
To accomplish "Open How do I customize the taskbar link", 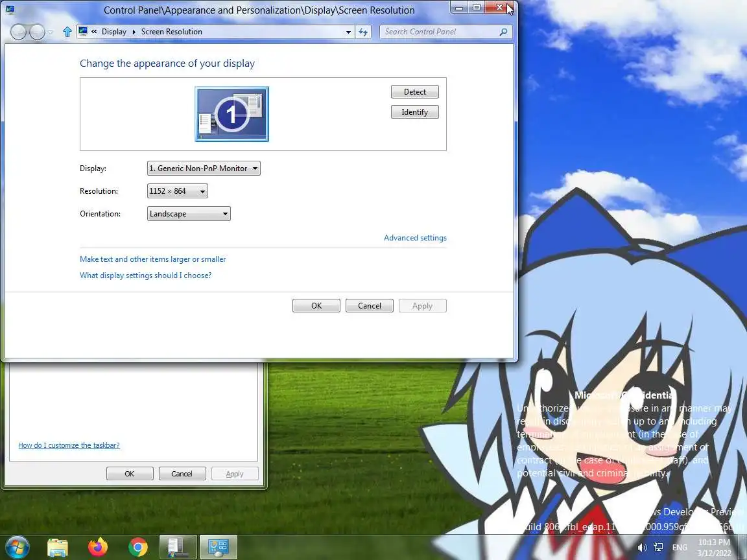I will [x=69, y=445].
